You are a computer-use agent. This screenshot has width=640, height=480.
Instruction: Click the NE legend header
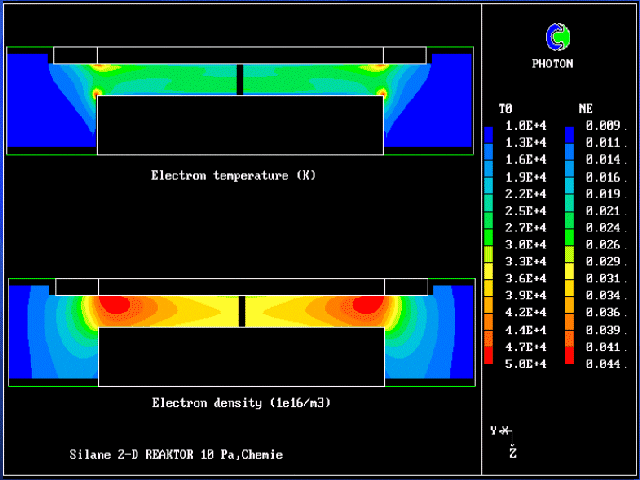pos(585,108)
